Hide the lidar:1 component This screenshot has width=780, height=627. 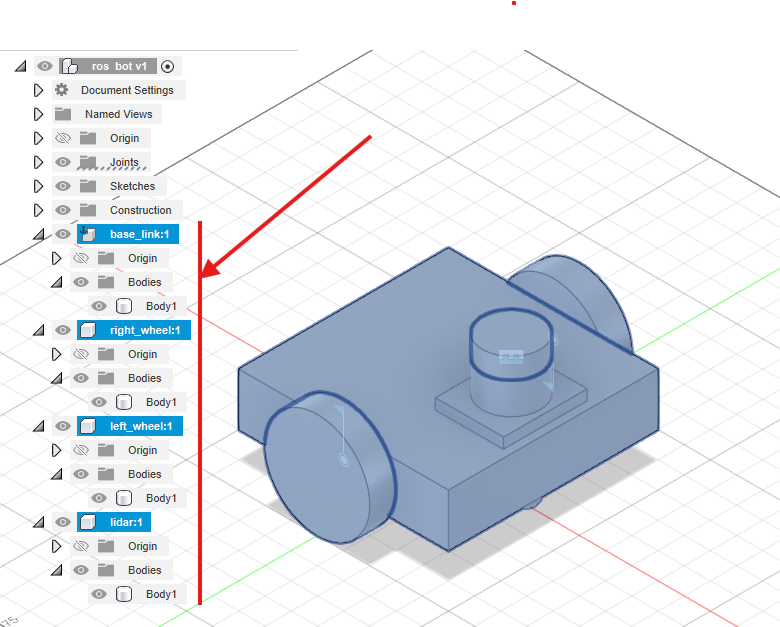pos(63,522)
